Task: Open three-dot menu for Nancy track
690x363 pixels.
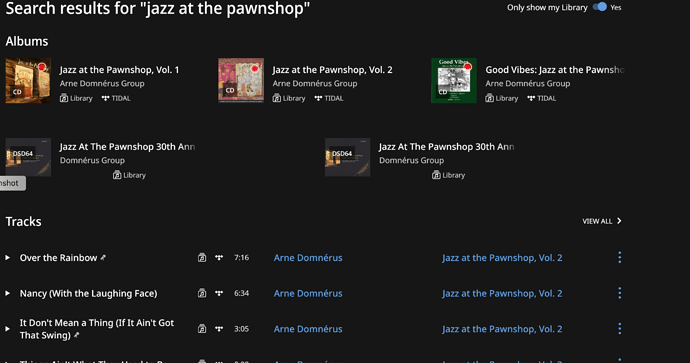Action: 620,293
